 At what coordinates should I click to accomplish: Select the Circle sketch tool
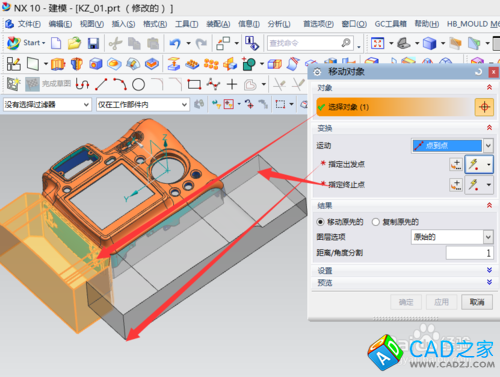tap(138, 85)
